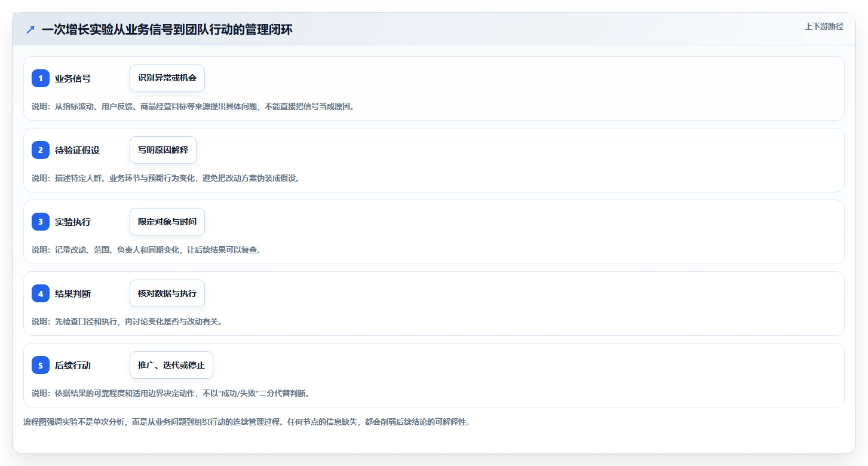Click the description starting 说明：依据结果的可靠程度

tap(171, 393)
